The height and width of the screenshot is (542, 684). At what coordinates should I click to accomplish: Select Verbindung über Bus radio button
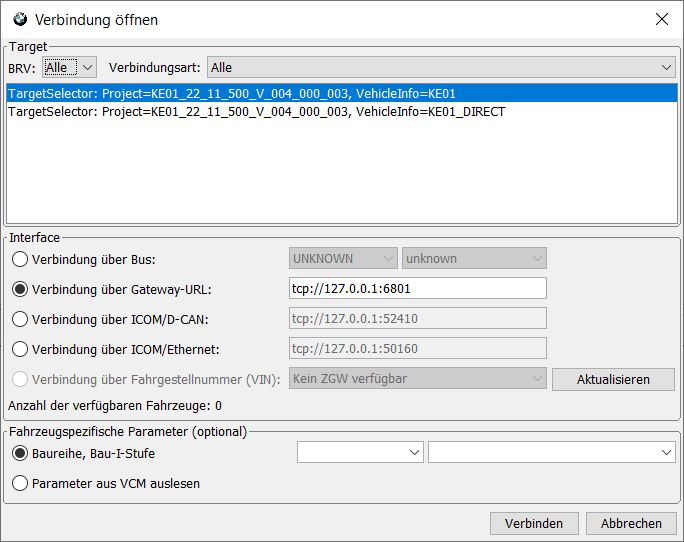pyautogui.click(x=19, y=259)
